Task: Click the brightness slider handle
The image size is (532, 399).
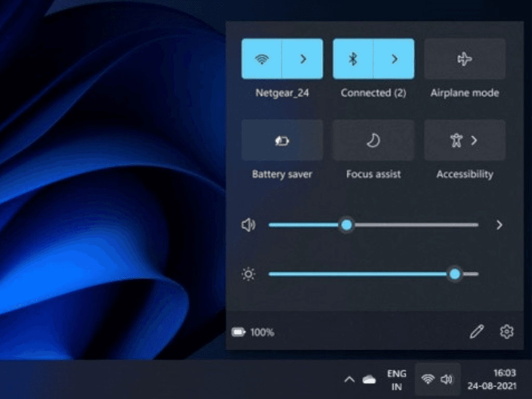Action: [x=455, y=274]
